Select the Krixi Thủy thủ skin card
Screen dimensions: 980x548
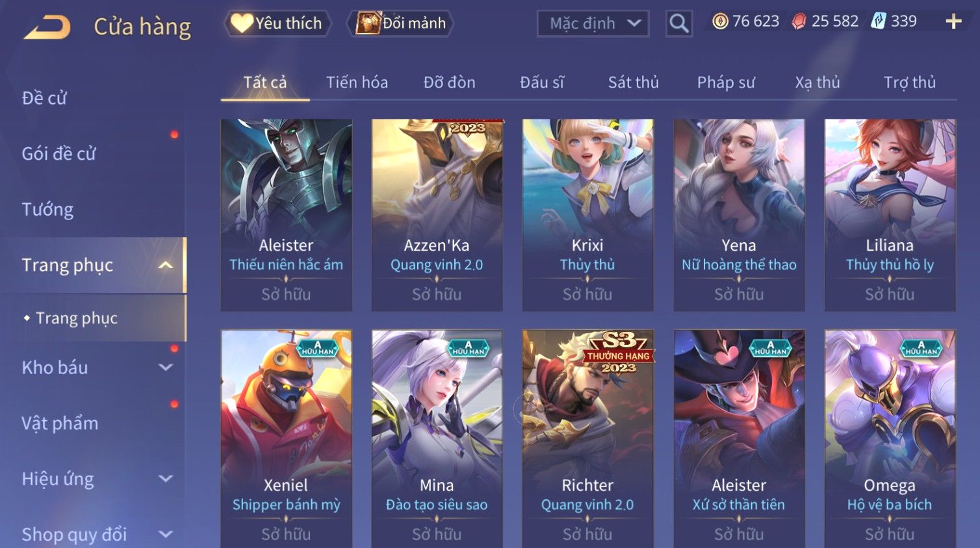coord(587,214)
